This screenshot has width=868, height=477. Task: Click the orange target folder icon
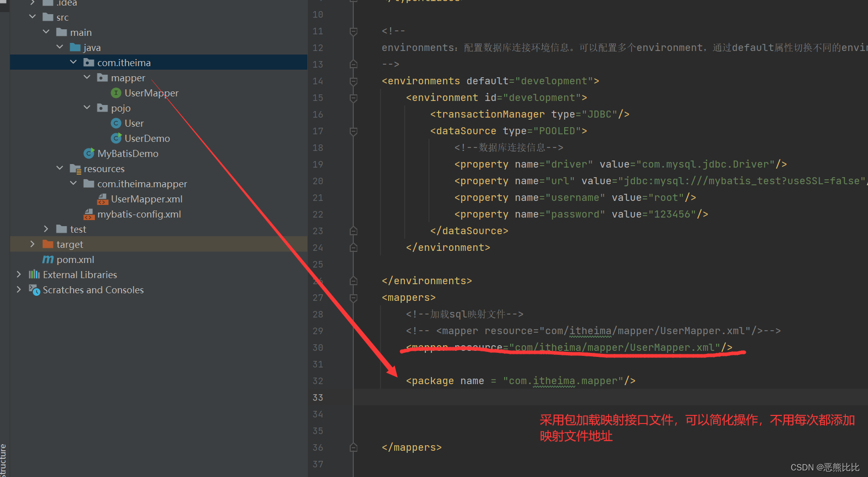click(48, 244)
